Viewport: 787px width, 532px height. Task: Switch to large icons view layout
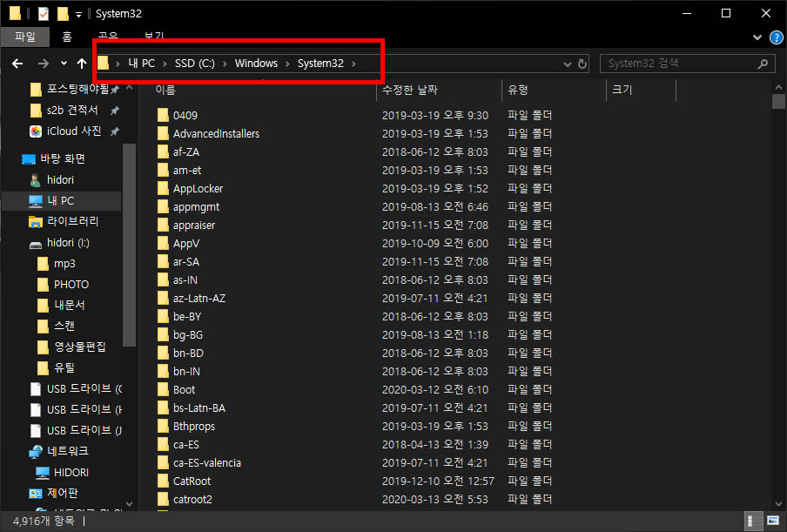coord(773,521)
